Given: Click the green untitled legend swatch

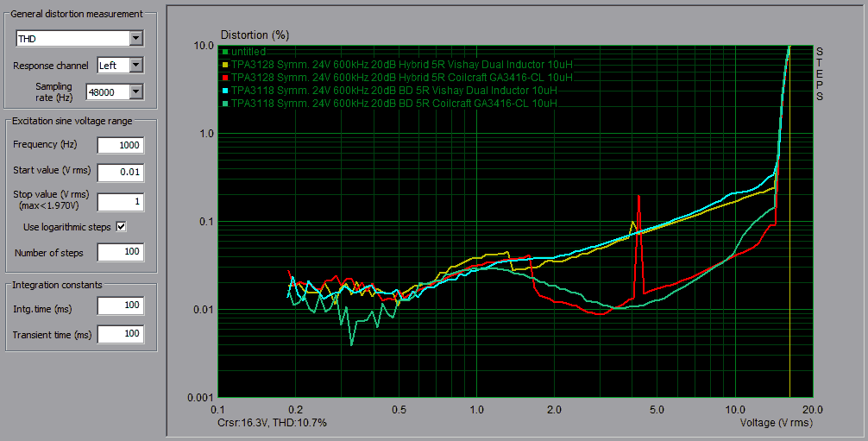Looking at the screenshot, I should point(225,53).
